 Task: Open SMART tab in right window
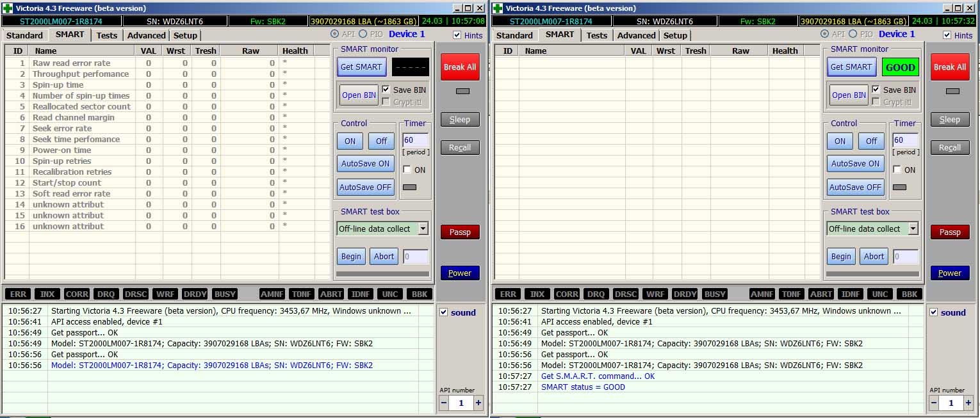(560, 35)
